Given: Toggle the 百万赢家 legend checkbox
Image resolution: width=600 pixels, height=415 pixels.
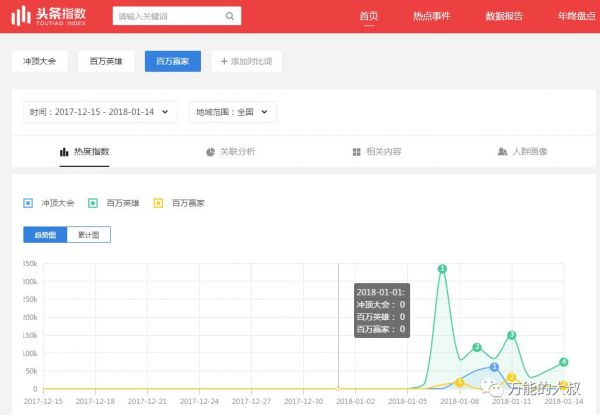Looking at the screenshot, I should pos(158,203).
